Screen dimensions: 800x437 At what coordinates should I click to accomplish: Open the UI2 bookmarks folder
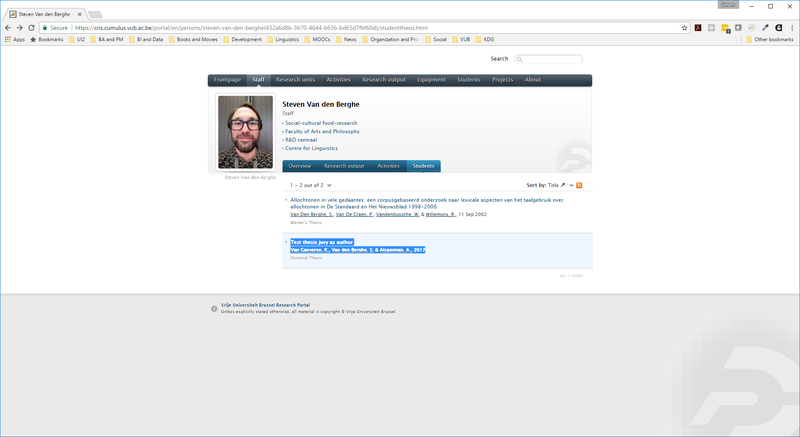click(x=77, y=39)
